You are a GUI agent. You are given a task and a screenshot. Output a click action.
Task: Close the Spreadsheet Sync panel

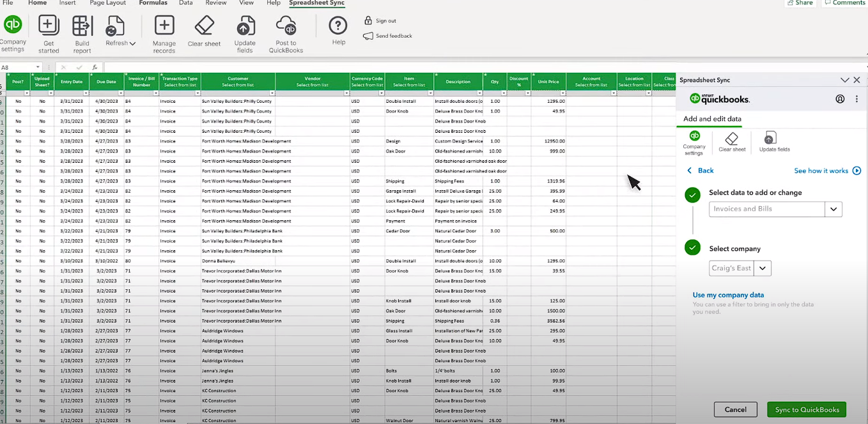(x=857, y=80)
